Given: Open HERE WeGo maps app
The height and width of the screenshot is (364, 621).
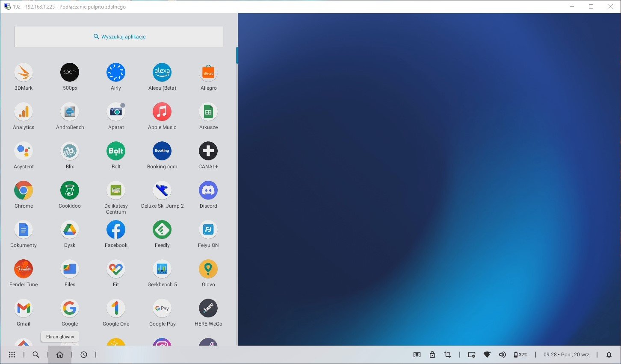Looking at the screenshot, I should (208, 308).
